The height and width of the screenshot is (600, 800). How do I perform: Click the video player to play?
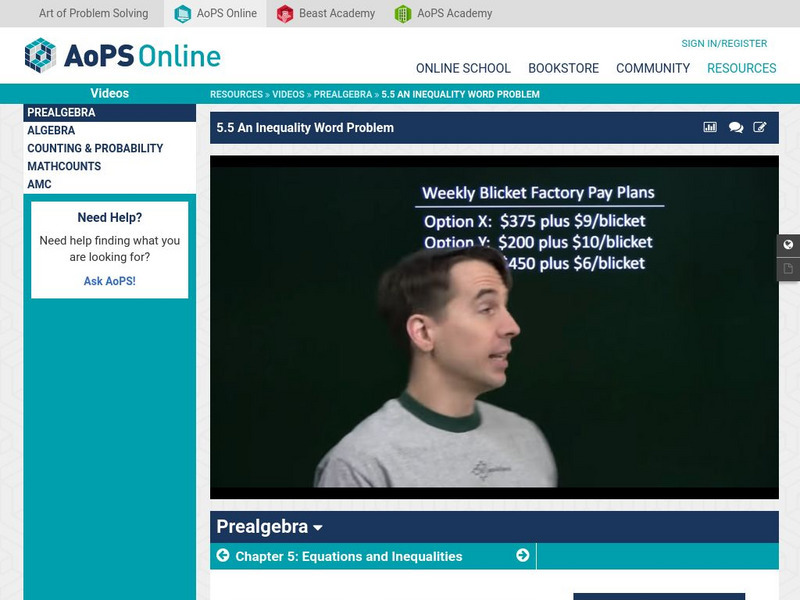coord(494,327)
